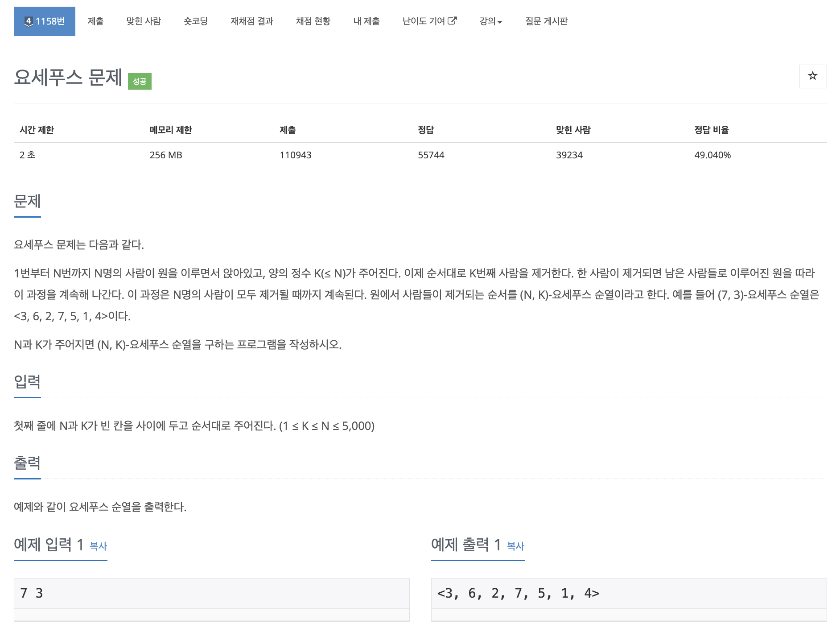View the 채점 현황 tab
The image size is (840, 636).
click(313, 21)
